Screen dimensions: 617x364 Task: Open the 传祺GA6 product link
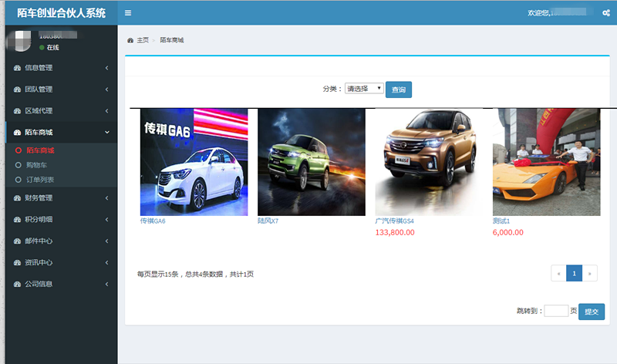[x=153, y=221]
